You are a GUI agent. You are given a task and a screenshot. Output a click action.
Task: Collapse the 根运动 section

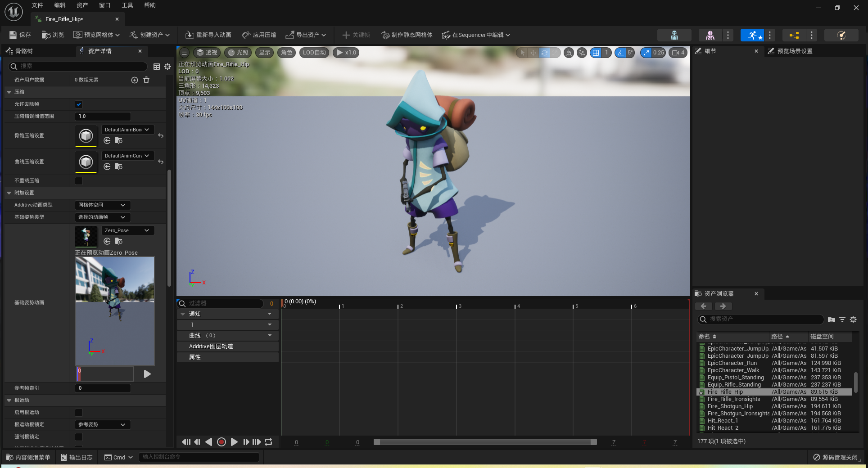click(x=9, y=400)
